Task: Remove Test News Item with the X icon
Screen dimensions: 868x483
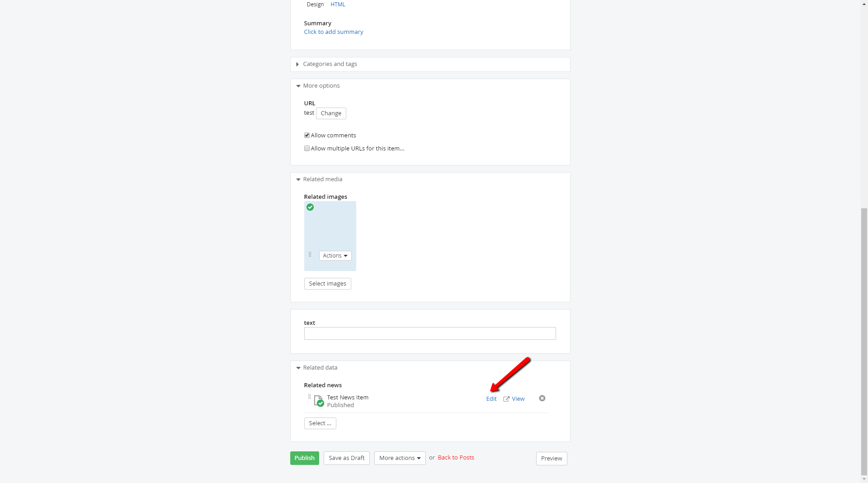Action: tap(542, 398)
